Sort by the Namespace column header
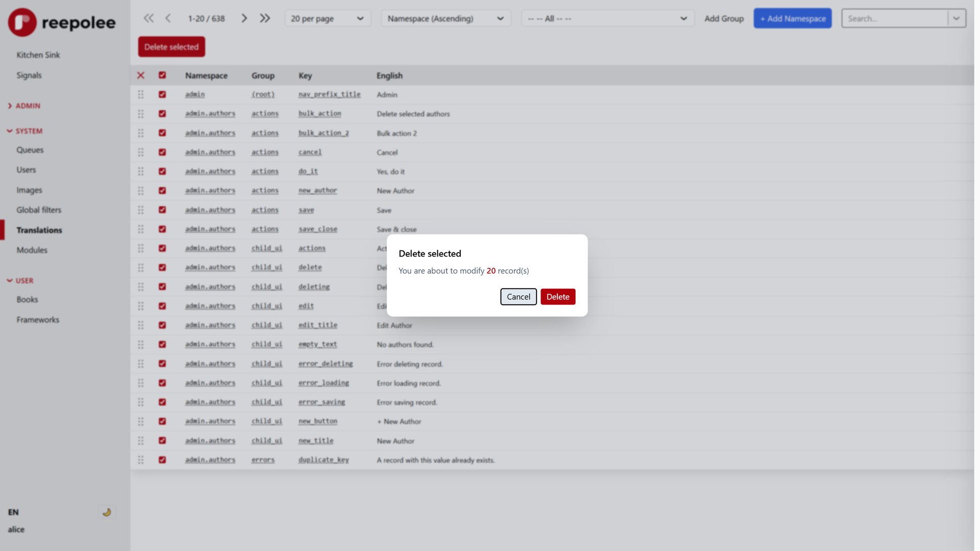980x551 pixels. point(206,76)
